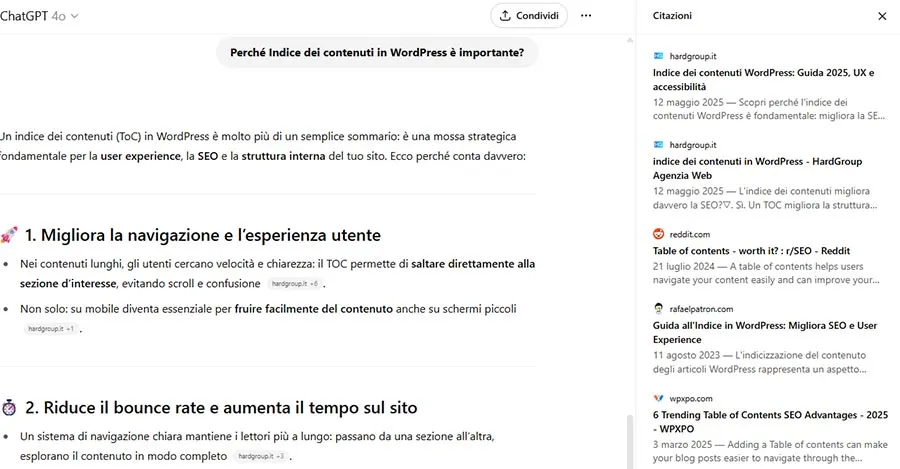900x469 pixels.
Task: Click the hardgroup.it favicon of the first citation
Action: 658,56
